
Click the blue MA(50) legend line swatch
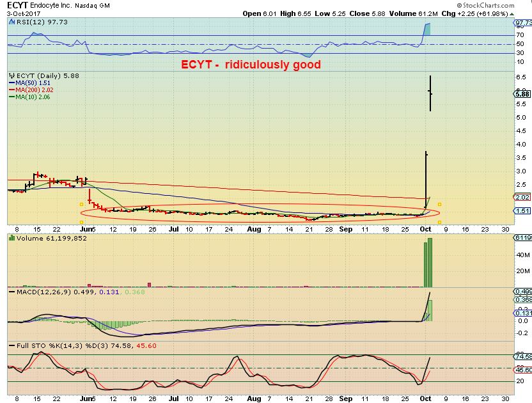click(x=12, y=83)
